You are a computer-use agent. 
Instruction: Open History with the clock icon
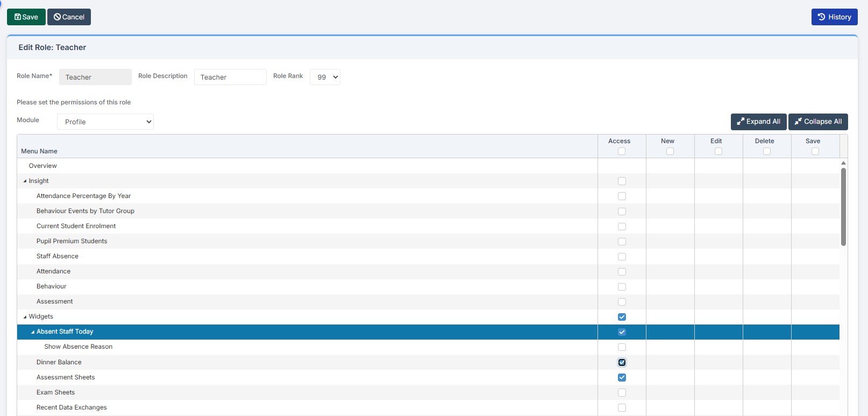pos(834,17)
